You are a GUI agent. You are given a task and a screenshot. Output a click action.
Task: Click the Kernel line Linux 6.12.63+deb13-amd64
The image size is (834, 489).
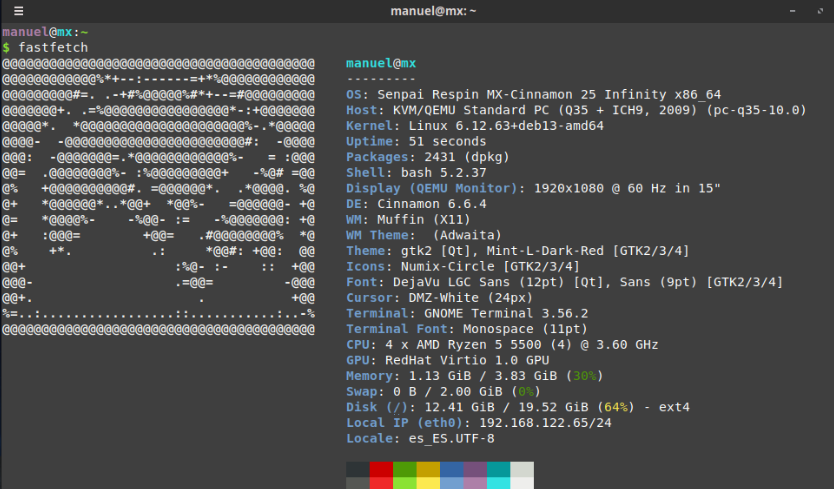[x=475, y=126]
